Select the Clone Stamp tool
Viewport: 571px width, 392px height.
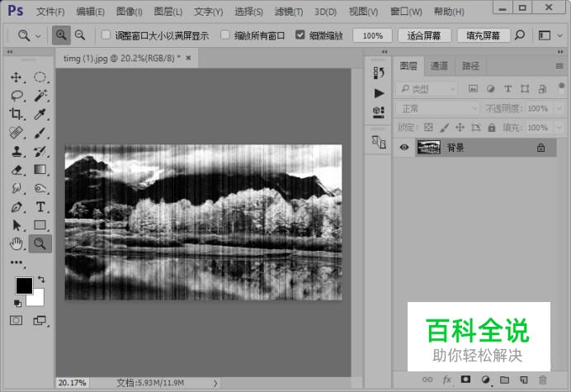tap(17, 151)
